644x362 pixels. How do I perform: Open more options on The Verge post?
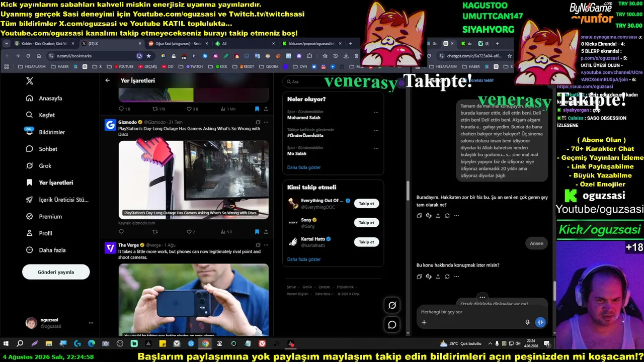click(x=266, y=245)
